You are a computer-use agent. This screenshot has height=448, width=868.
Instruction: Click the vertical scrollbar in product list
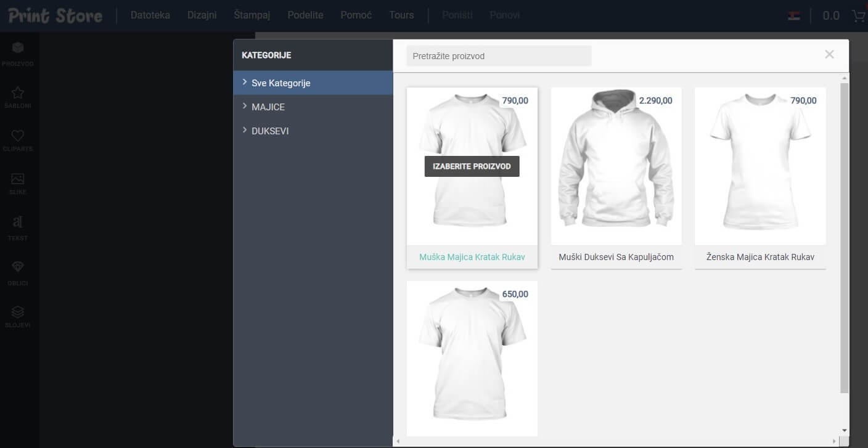click(845, 237)
